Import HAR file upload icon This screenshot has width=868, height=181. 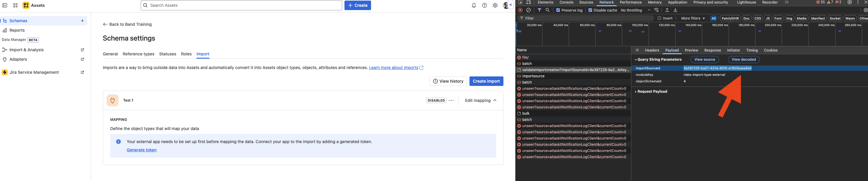pos(667,10)
